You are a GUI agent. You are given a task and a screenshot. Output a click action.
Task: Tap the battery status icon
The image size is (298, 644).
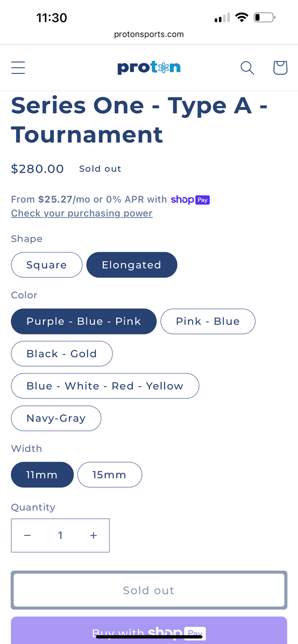pyautogui.click(x=264, y=18)
